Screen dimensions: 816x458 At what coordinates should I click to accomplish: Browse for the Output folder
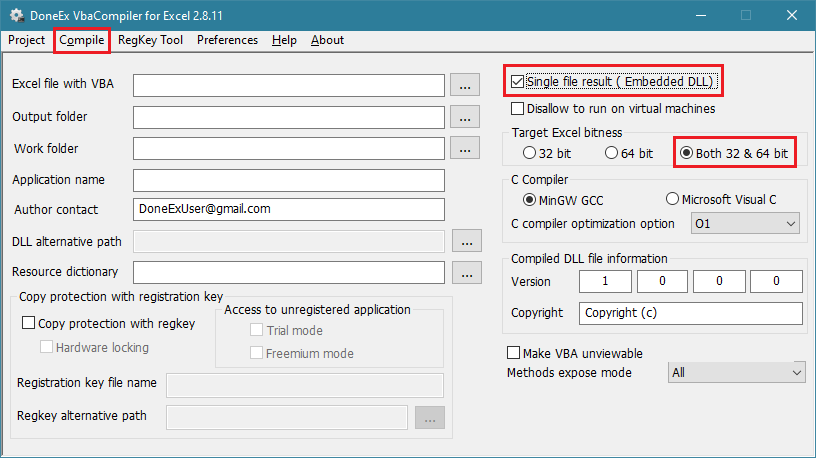pos(465,117)
